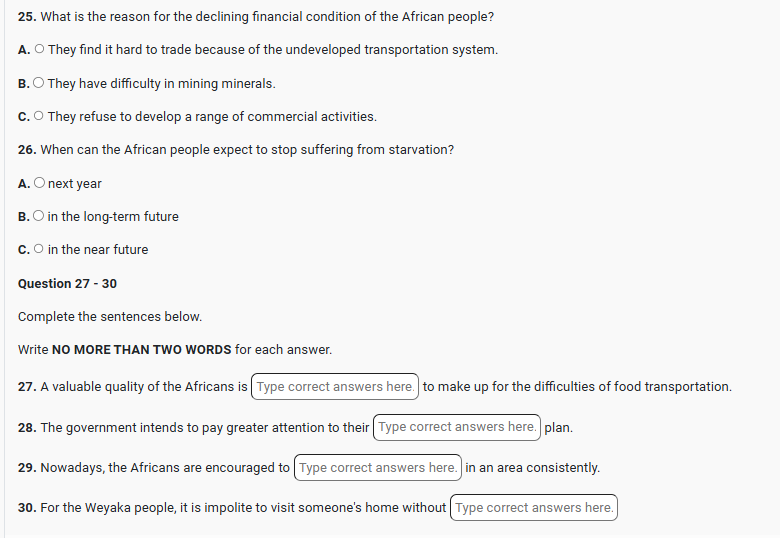This screenshot has height=538, width=780.
Task: Select radio for 'undeveloped transportation system' answer
Action: pyautogui.click(x=39, y=49)
